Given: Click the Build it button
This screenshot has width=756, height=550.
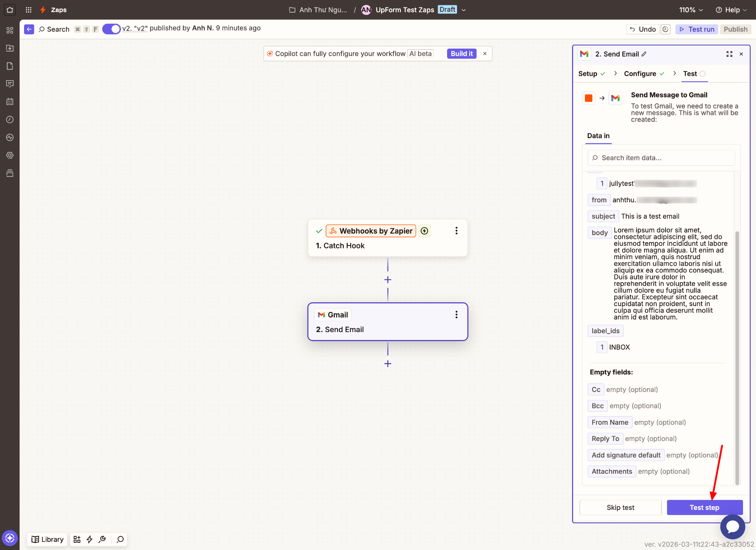Looking at the screenshot, I should pyautogui.click(x=462, y=54).
